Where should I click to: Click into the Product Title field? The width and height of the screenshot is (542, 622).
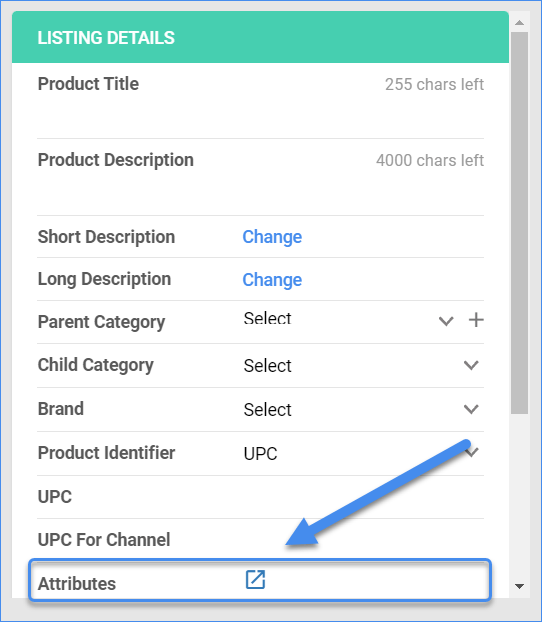(x=260, y=116)
